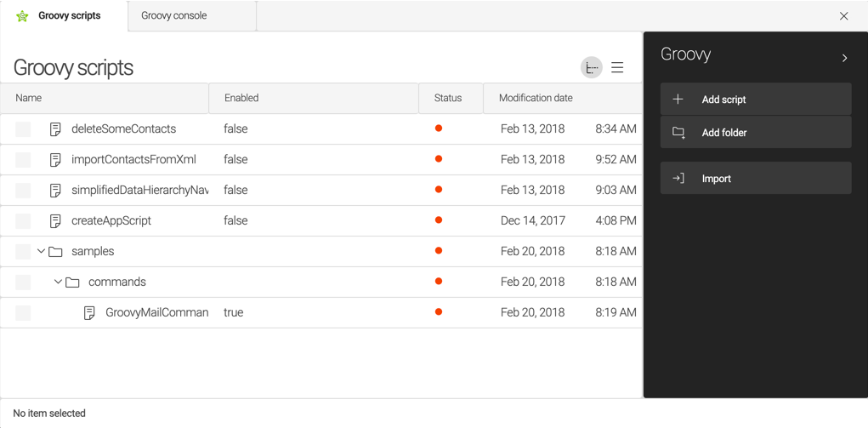Click the '8:34 AM' time cell

[616, 129]
